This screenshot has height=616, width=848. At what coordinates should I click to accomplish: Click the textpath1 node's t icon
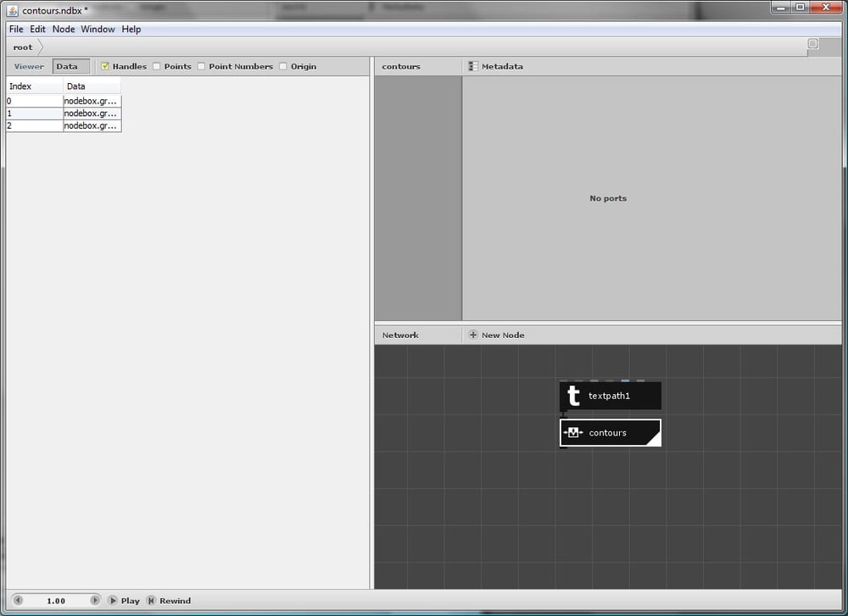(x=574, y=396)
